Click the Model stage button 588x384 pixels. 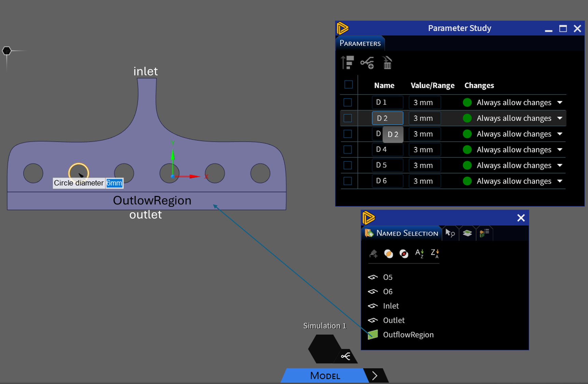click(x=325, y=376)
